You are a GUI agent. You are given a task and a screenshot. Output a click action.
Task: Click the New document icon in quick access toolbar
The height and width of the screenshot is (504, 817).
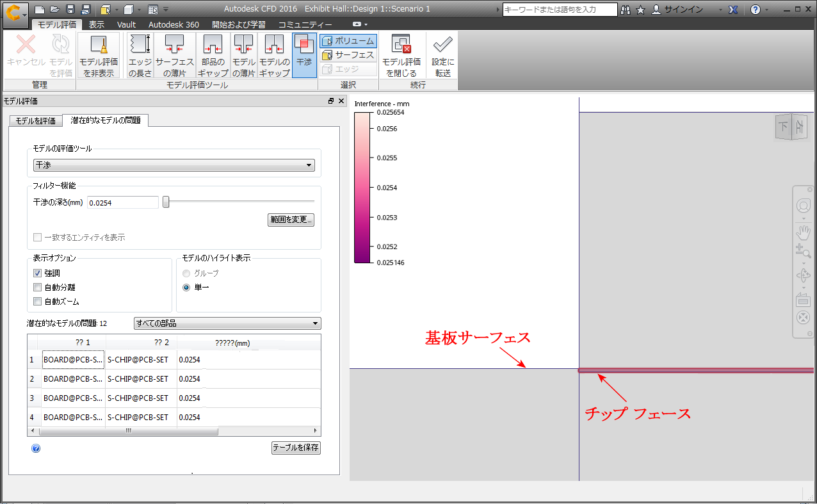pos(39,10)
